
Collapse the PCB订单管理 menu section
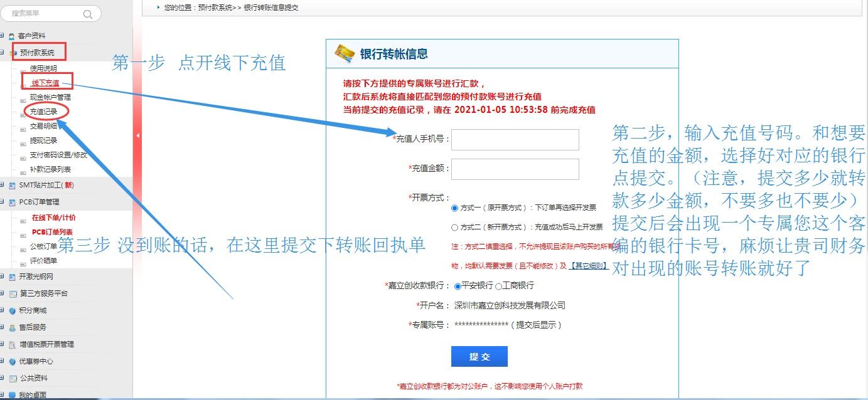point(3,202)
